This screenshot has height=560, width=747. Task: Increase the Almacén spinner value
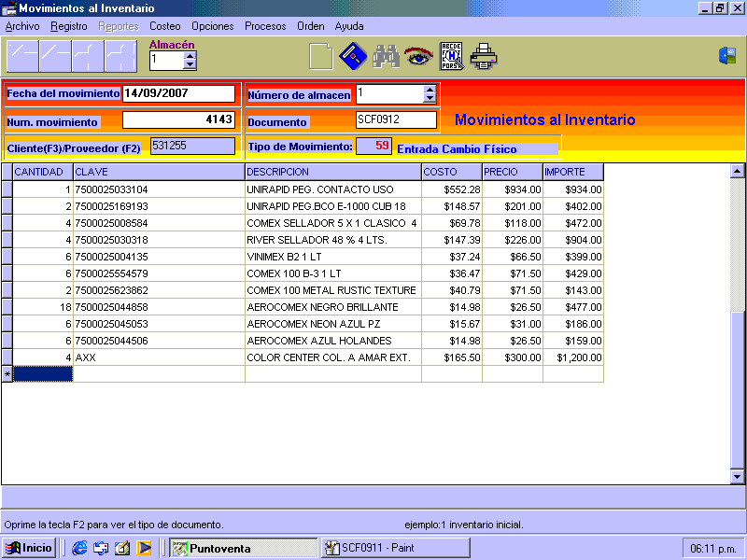pyautogui.click(x=190, y=55)
